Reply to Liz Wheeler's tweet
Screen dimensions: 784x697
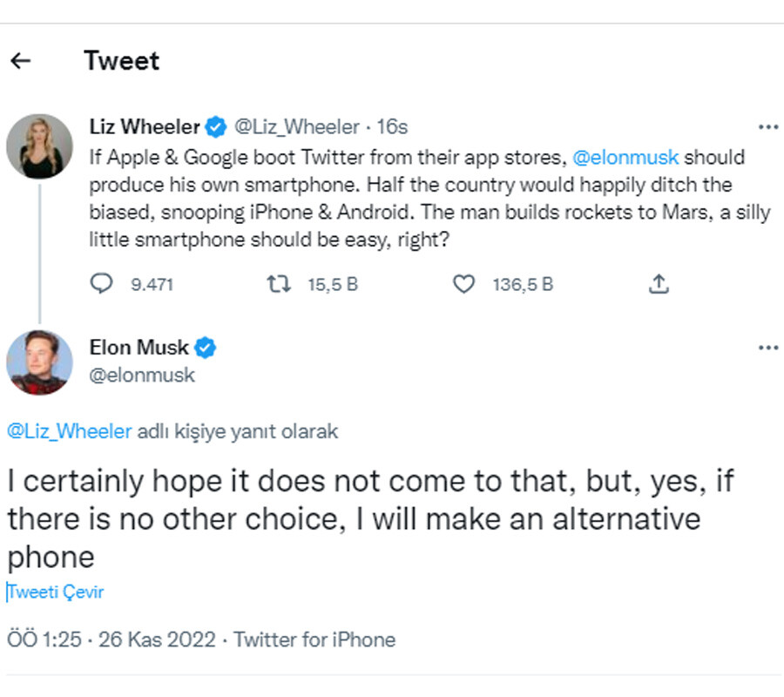102,284
